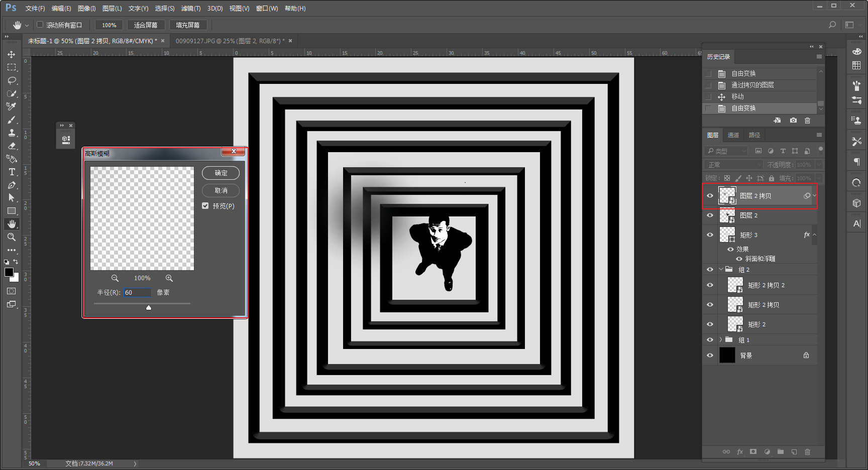Screen dimensions: 868x470
Task: Add layer style via fx icon
Action: (740, 451)
